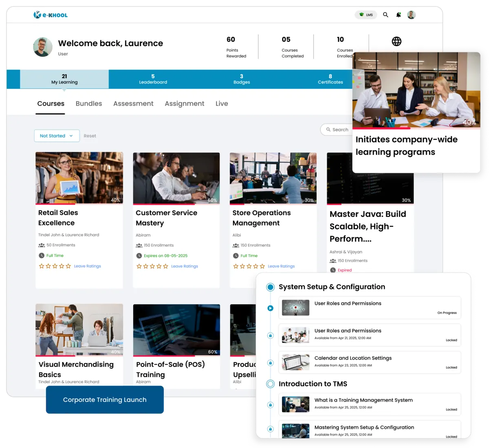The height and width of the screenshot is (448, 489).
Task: Open the search magnifier icon in header
Action: coord(385,15)
